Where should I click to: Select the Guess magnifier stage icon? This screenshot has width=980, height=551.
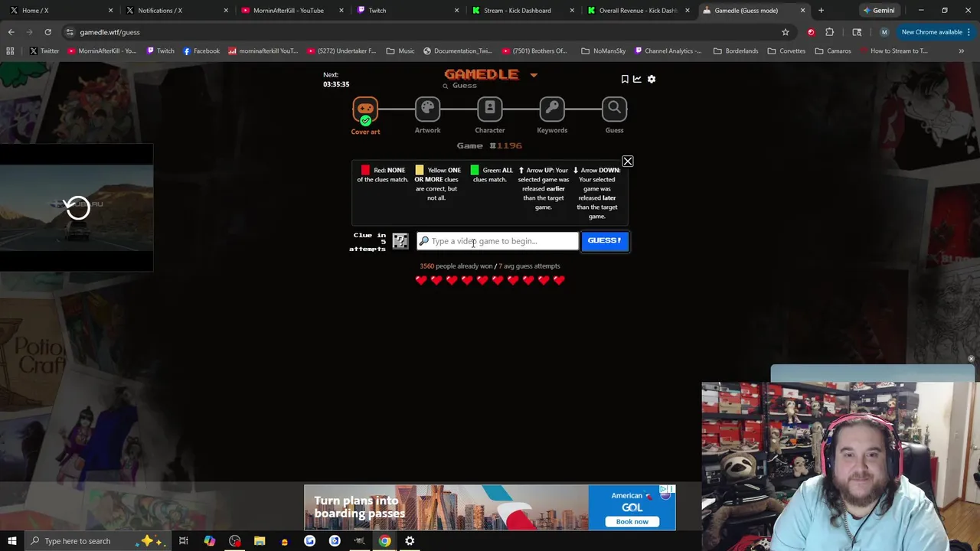click(614, 109)
